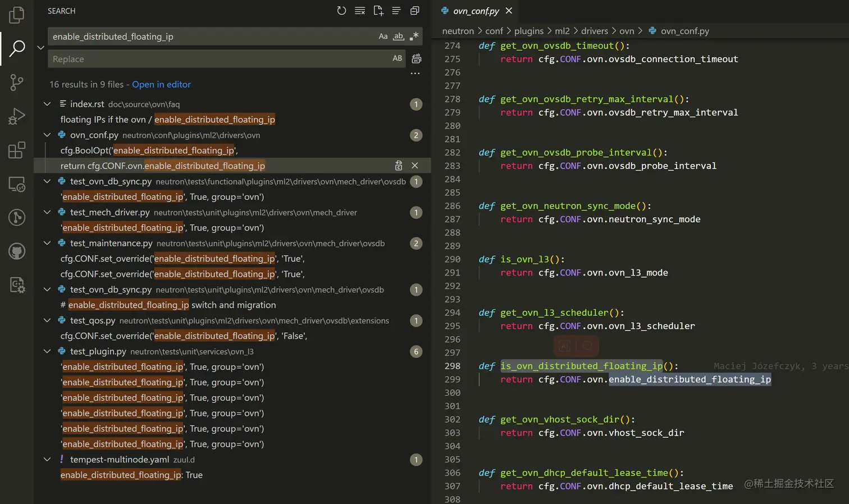Refresh the search results
This screenshot has height=504, width=849.
[x=341, y=11]
